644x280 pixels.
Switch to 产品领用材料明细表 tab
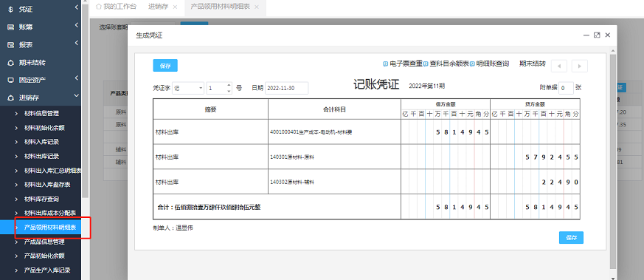tap(220, 7)
